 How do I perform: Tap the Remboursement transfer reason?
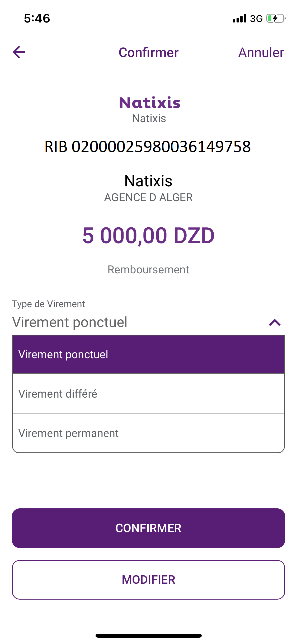pyautogui.click(x=148, y=270)
